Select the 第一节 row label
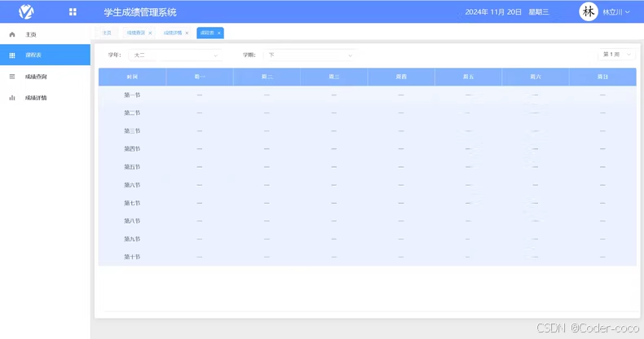Screen dimensions: 644x339 point(132,95)
